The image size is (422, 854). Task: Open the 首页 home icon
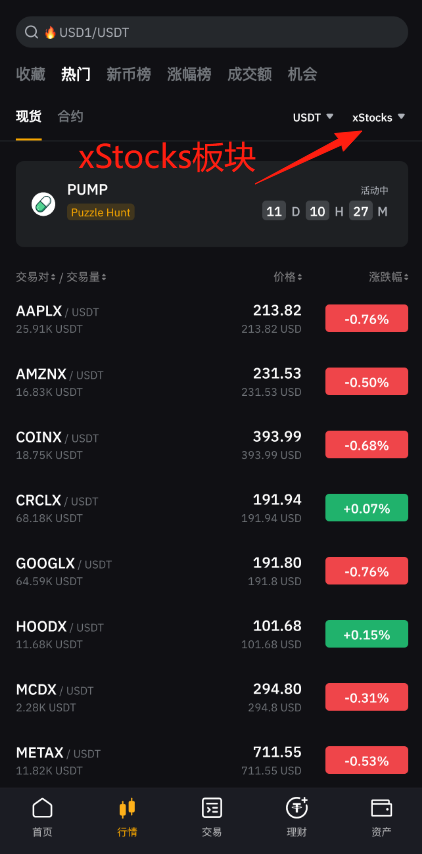click(x=42, y=808)
